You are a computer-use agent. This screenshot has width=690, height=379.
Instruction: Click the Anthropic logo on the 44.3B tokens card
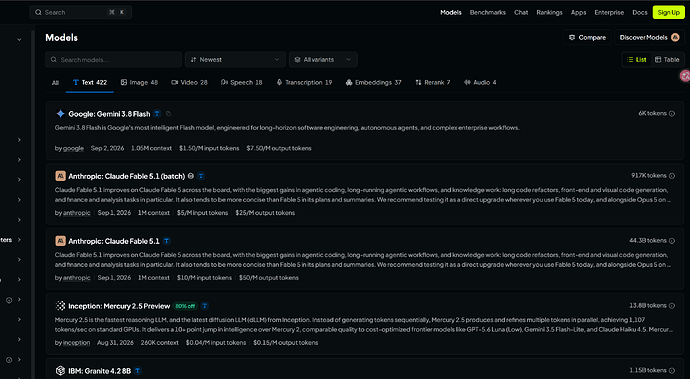[60, 241]
